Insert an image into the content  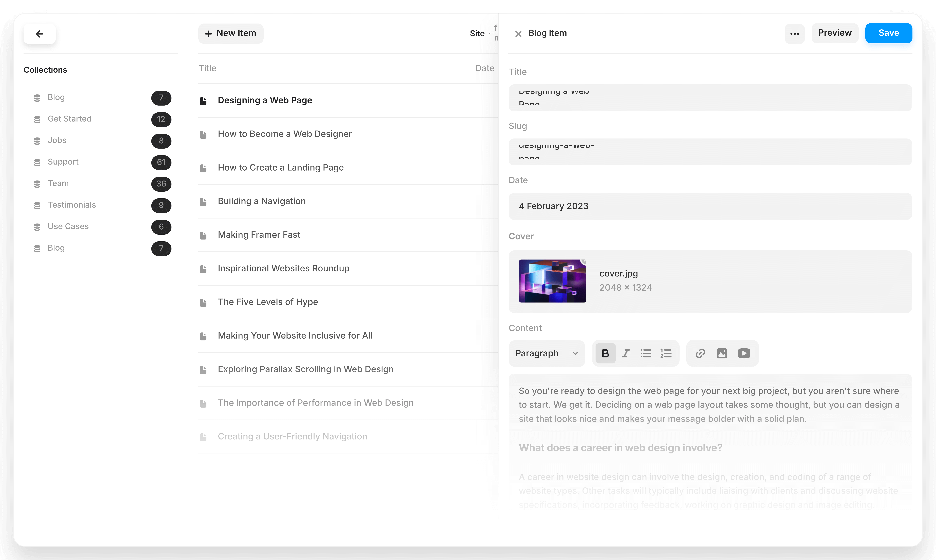click(722, 353)
